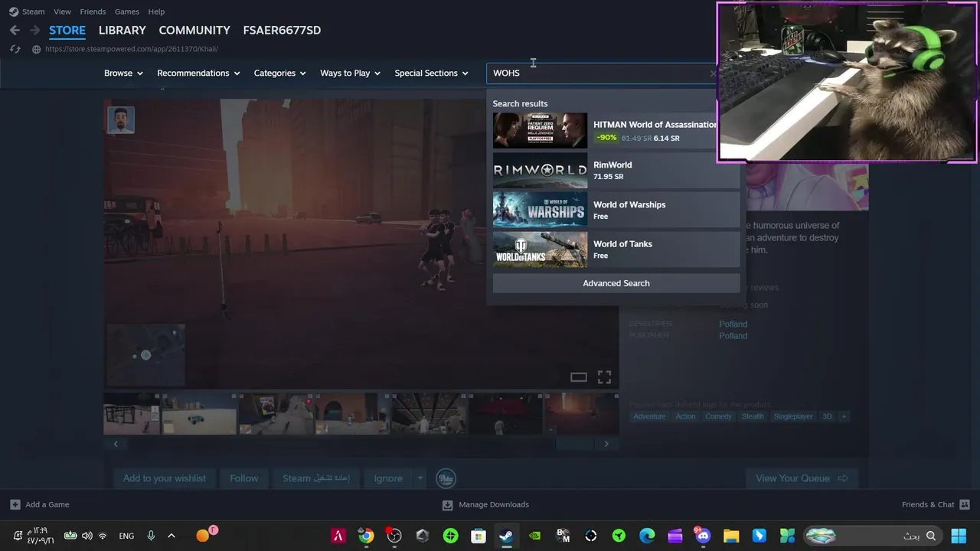Open Microsoft Store from the taskbar
The height and width of the screenshot is (551, 980).
[479, 536]
